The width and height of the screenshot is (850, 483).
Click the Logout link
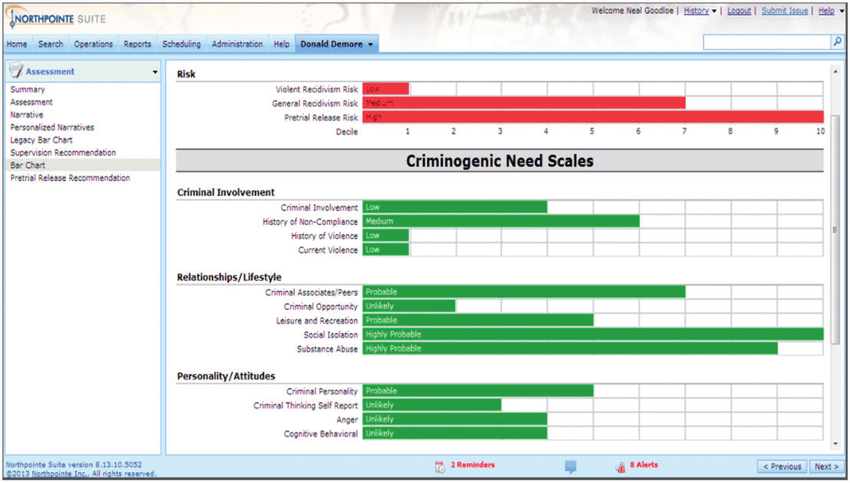point(739,11)
